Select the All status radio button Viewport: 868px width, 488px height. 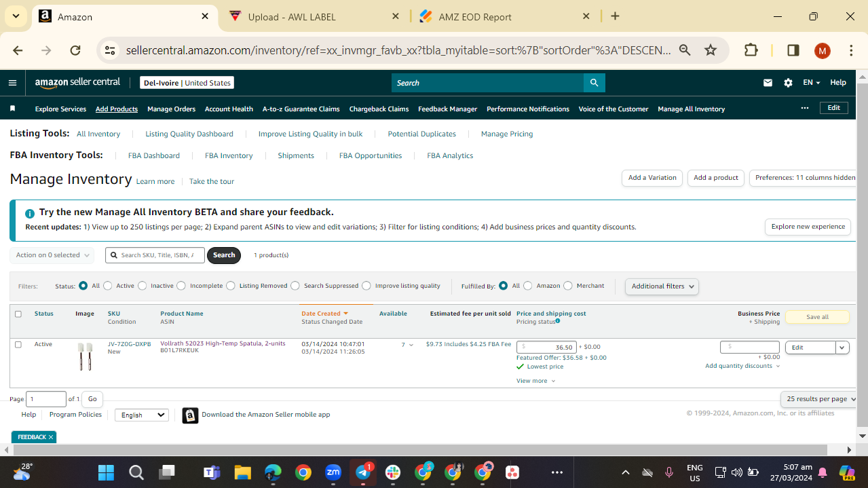83,286
